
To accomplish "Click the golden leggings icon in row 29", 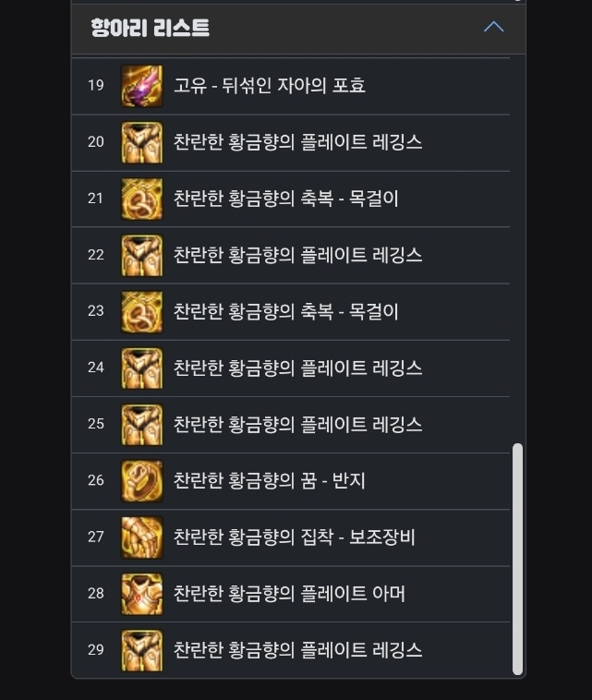I will pyautogui.click(x=142, y=650).
